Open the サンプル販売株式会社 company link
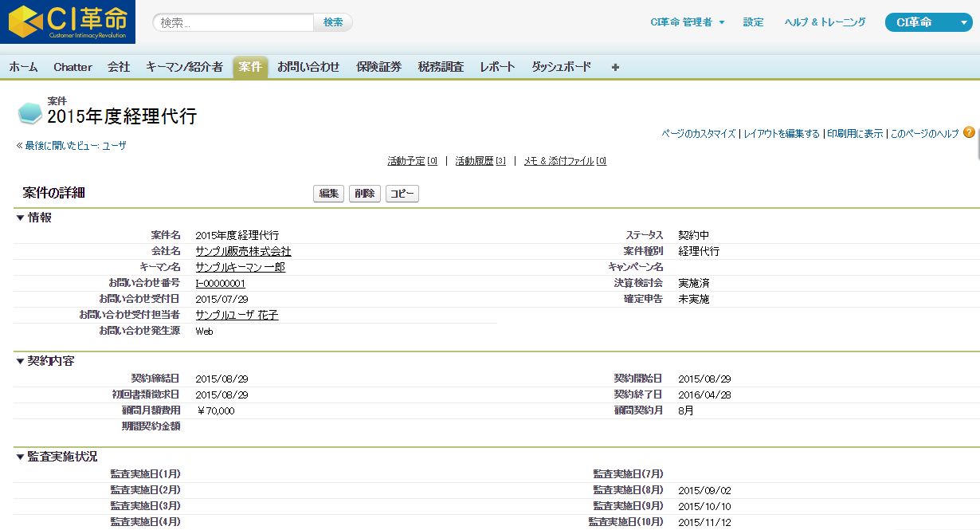This screenshot has width=980, height=530. pyautogui.click(x=241, y=250)
